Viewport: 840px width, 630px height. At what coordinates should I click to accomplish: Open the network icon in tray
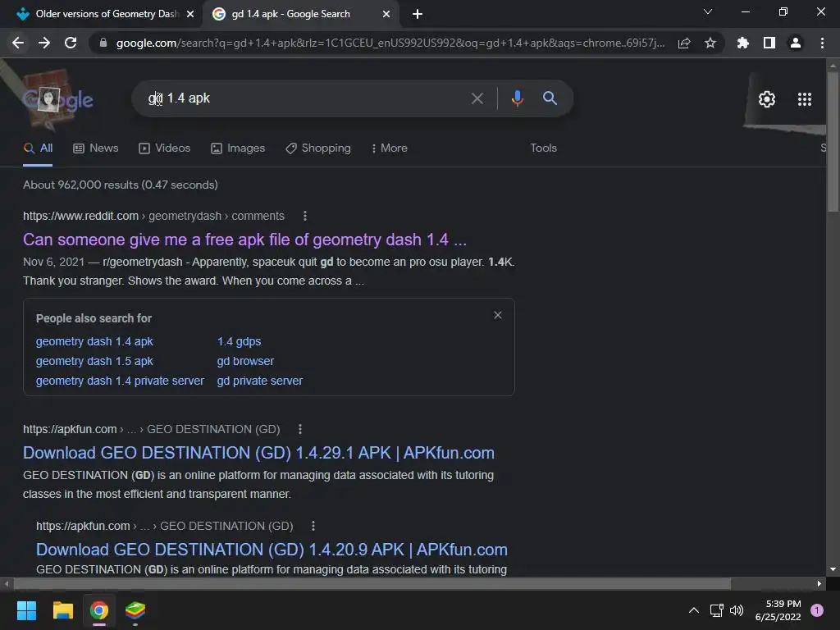click(x=716, y=610)
